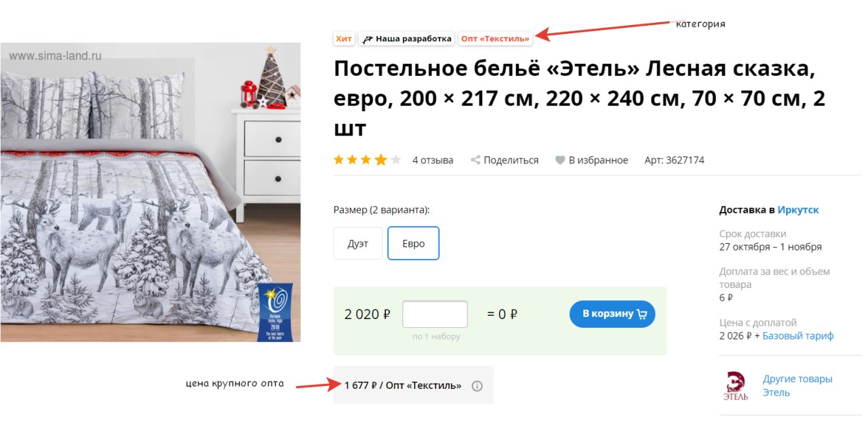Click the Этель brand logo

(x=735, y=385)
